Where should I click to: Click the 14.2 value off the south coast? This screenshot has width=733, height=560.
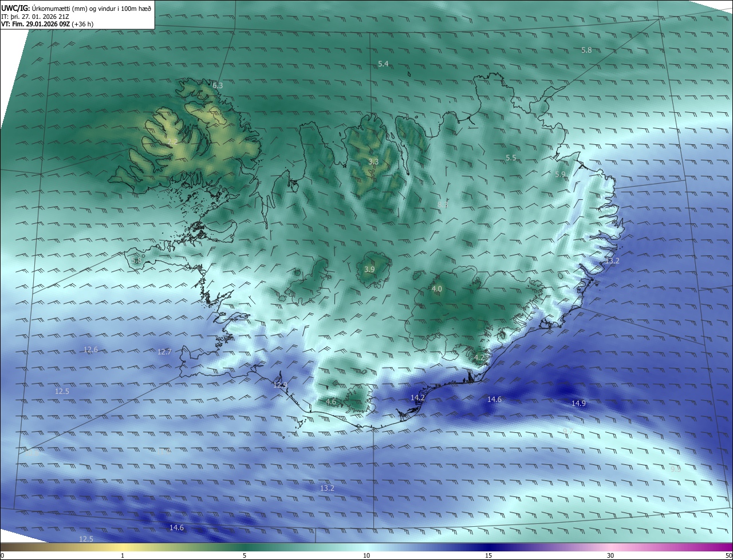point(417,397)
